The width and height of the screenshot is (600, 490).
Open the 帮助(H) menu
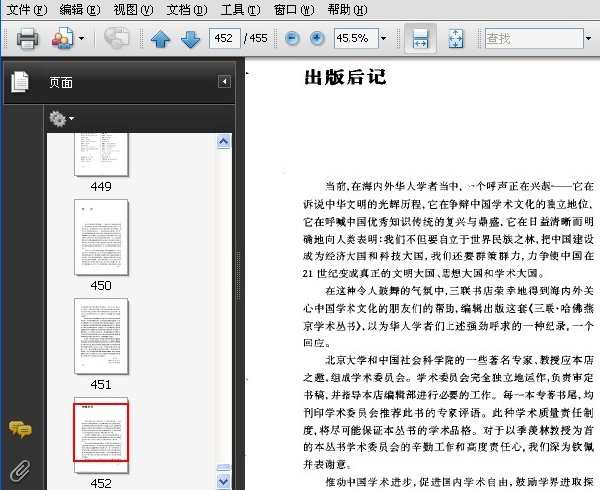pyautogui.click(x=347, y=10)
